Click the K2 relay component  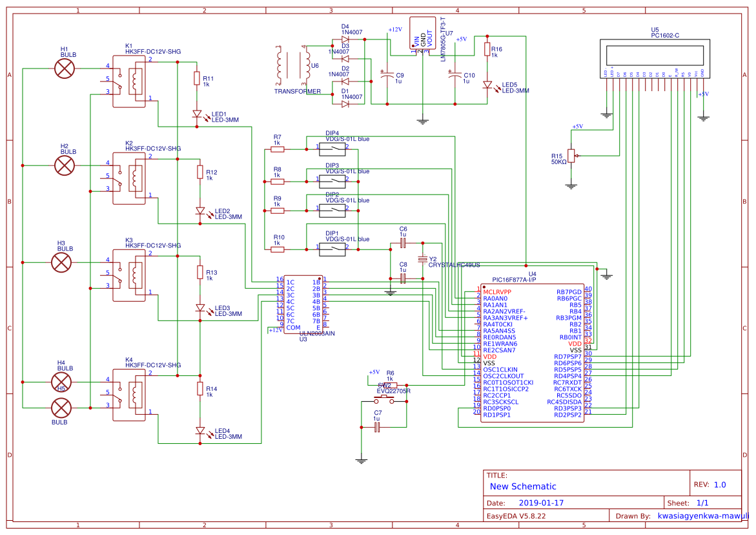(128, 178)
